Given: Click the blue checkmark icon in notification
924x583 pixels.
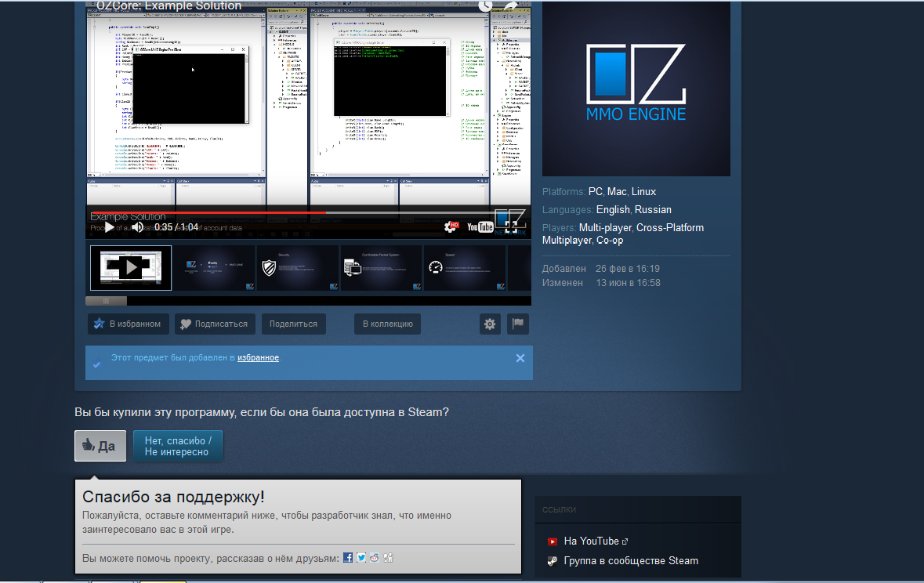Looking at the screenshot, I should pos(96,364).
